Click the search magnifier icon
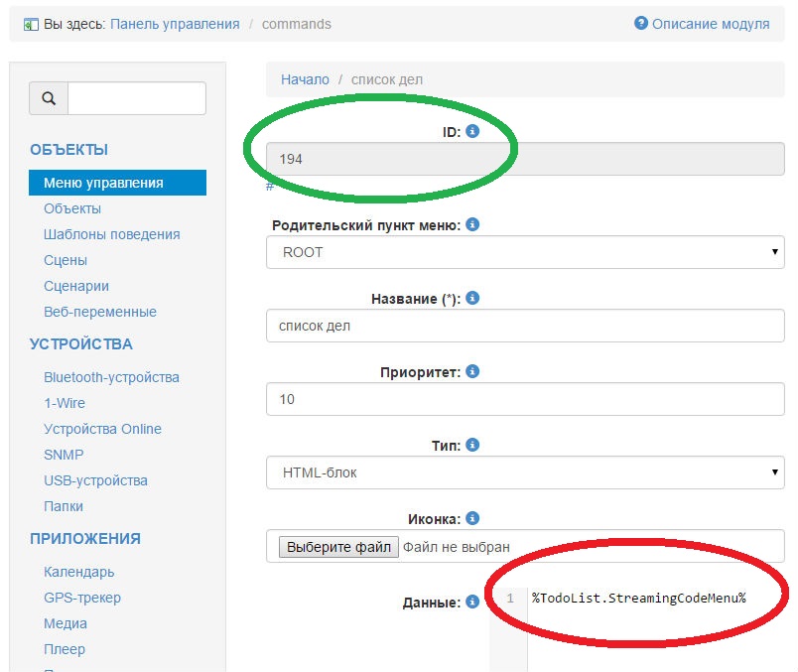This screenshot has width=798, height=672. coord(49,98)
